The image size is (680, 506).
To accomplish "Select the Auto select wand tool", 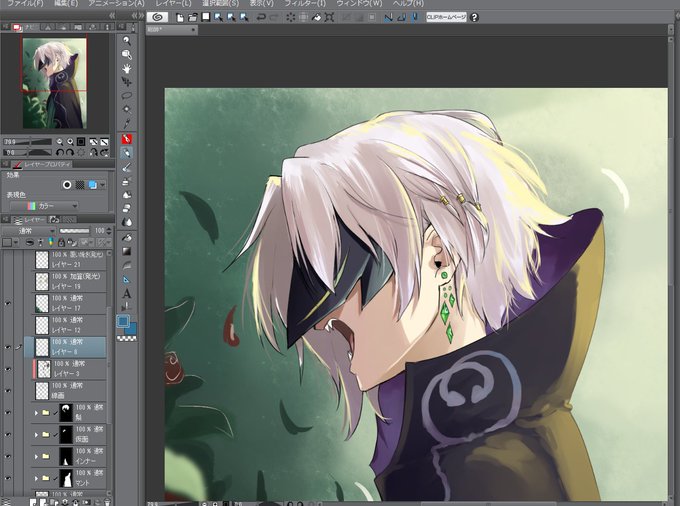I will [x=127, y=109].
